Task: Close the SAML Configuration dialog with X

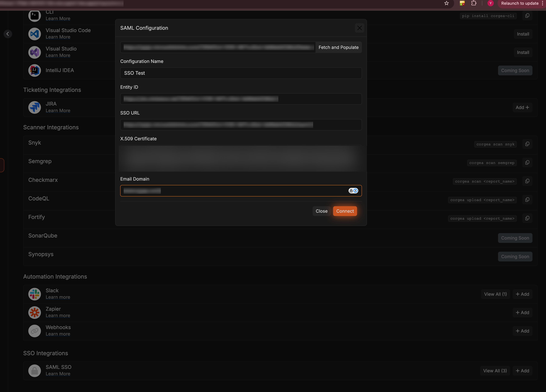Action: [x=359, y=28]
